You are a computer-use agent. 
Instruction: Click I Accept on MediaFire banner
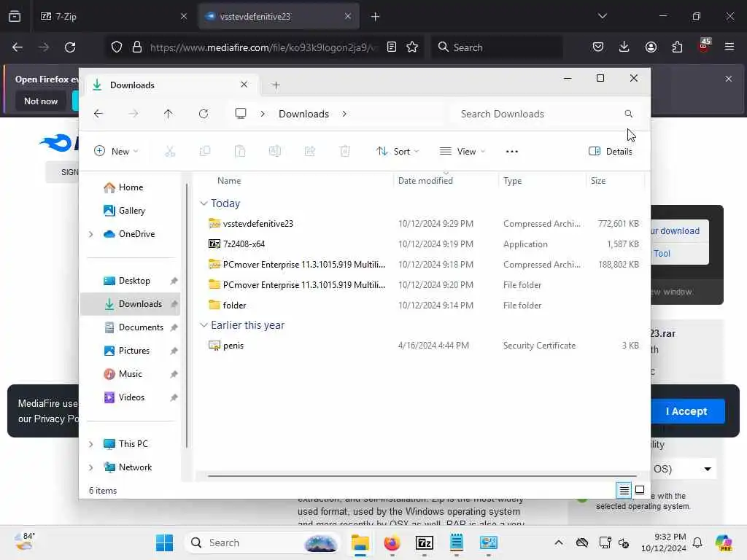point(686,411)
